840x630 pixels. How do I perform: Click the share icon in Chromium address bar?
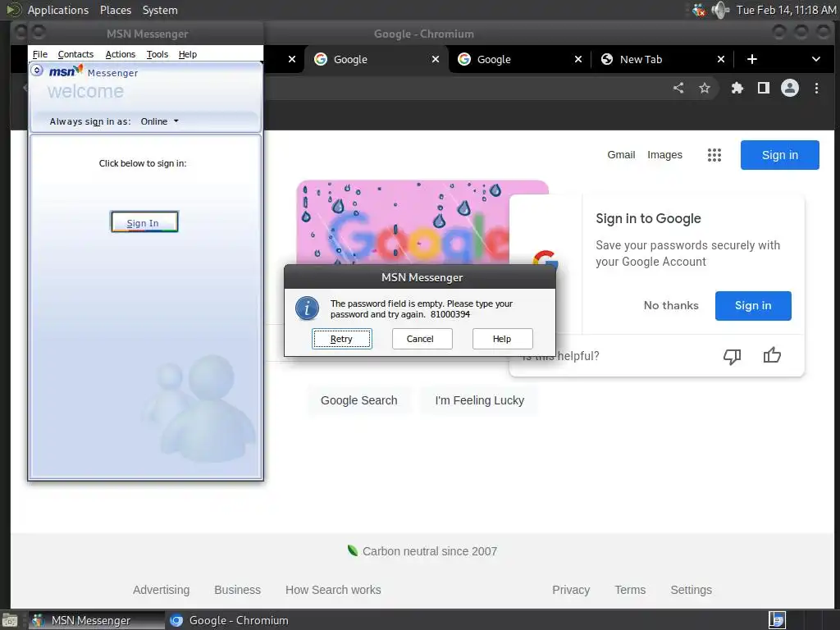coord(678,88)
